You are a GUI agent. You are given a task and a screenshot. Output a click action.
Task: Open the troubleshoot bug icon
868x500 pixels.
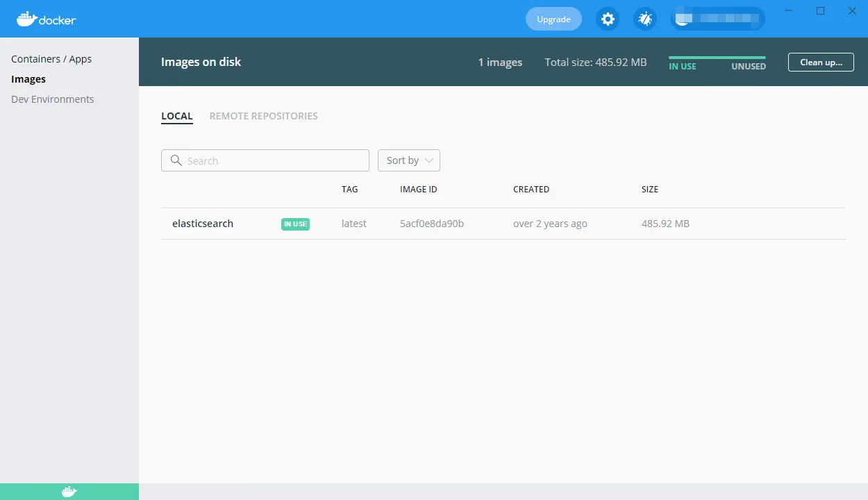pyautogui.click(x=645, y=19)
